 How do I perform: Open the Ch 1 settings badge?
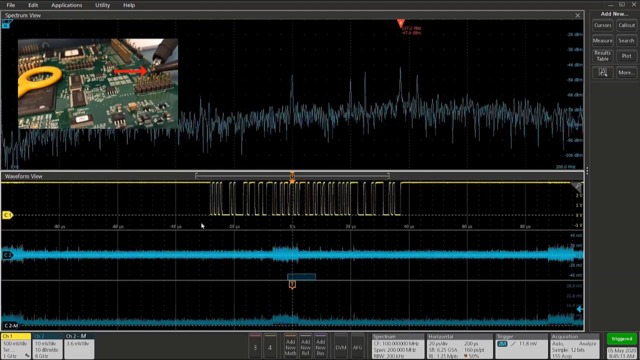pyautogui.click(x=16, y=346)
